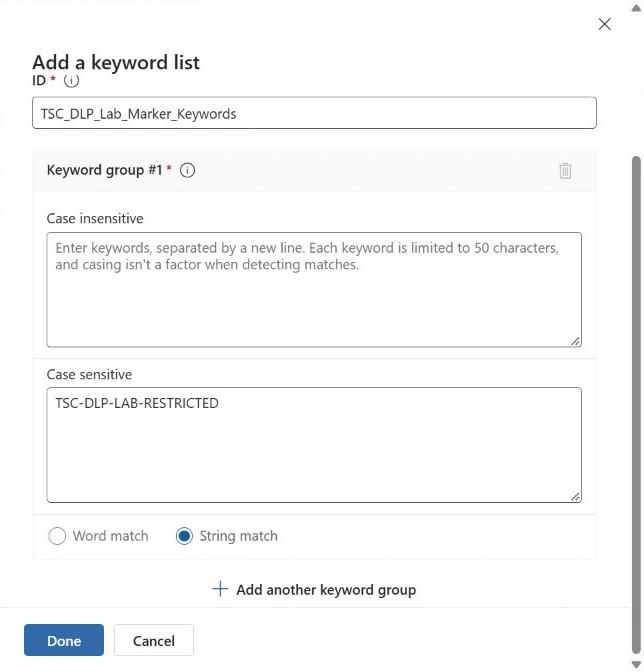Click the plus icon for adding a group
644x672 pixels.
click(x=220, y=589)
